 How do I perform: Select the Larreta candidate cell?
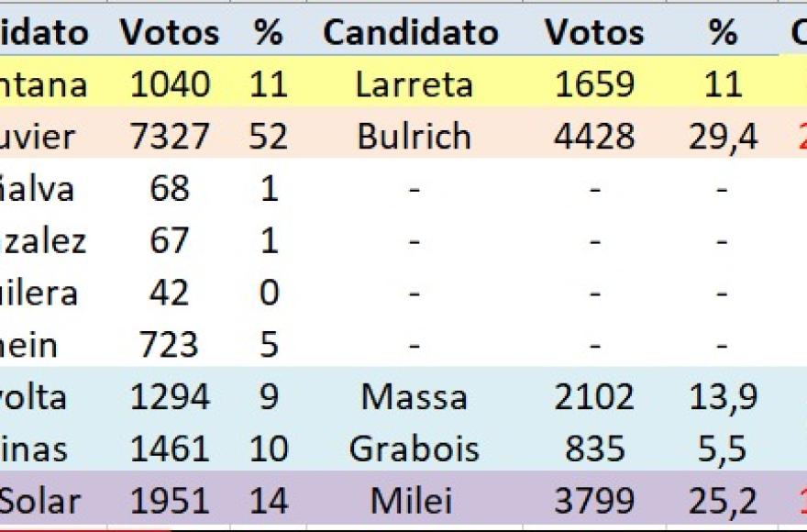point(415,83)
